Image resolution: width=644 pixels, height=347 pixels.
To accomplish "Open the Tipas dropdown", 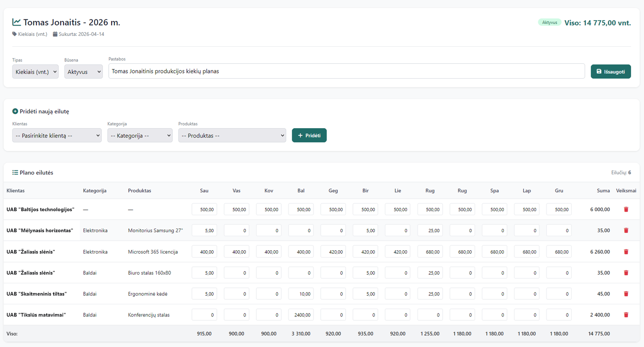I will pos(35,72).
